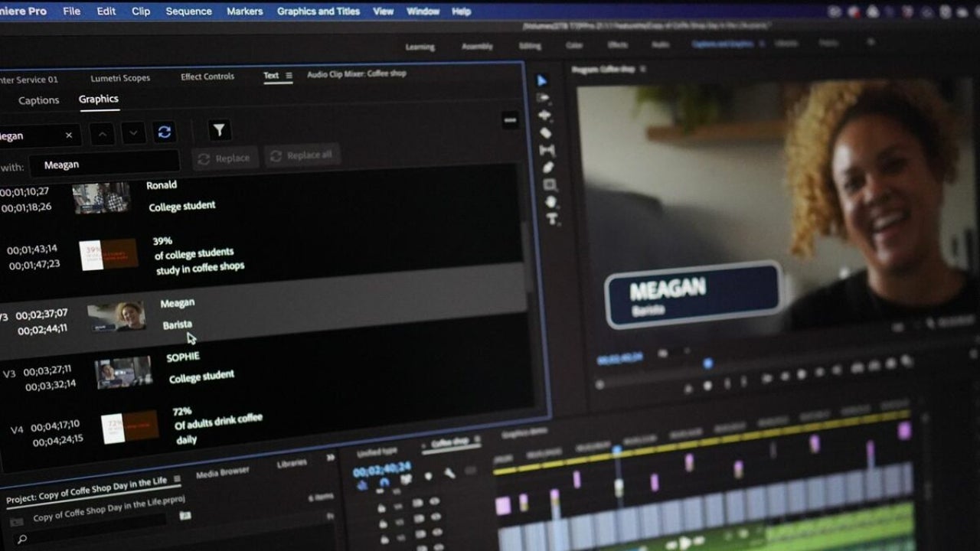The image size is (980, 551).
Task: Click the blue refresh search icon beside the chevrons
Action: (x=164, y=132)
